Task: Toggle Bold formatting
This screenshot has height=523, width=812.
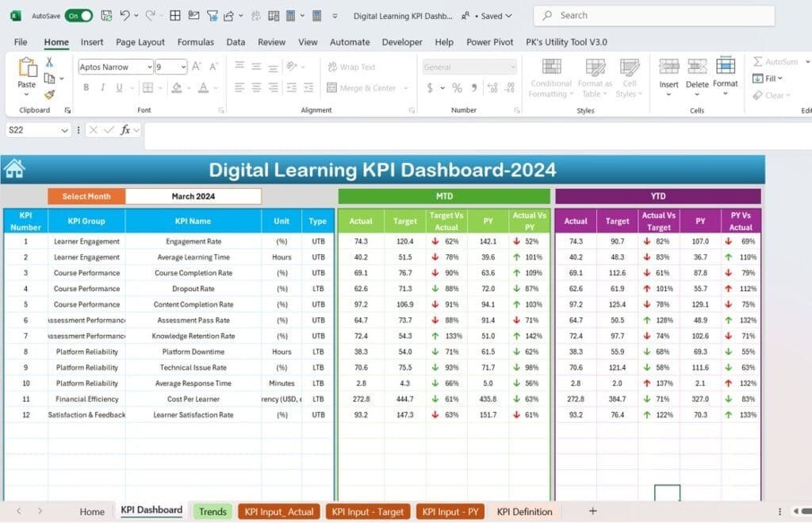Action: click(85, 87)
